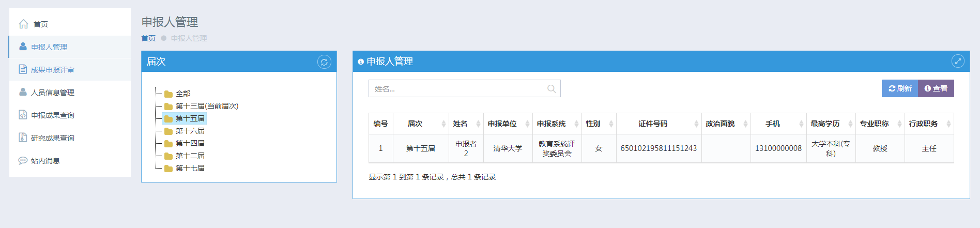Image resolution: width=980 pixels, height=228 pixels.
Task: Open 首页 in the sidebar menu
Action: click(x=70, y=24)
